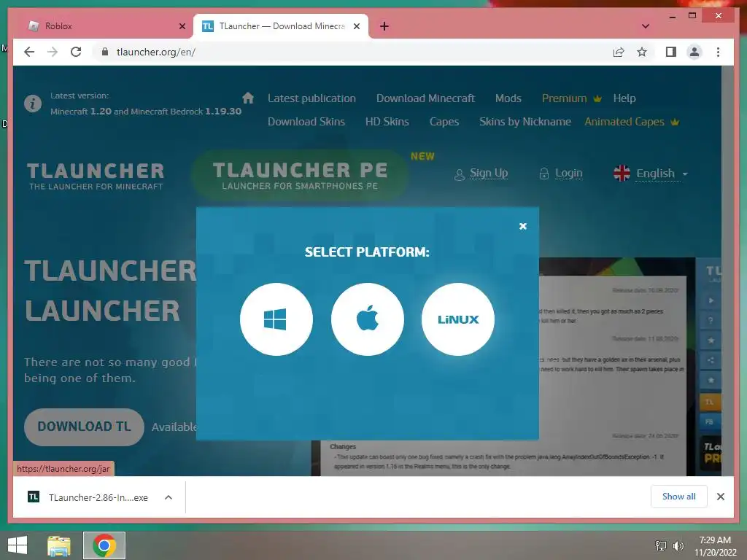Open Download Minecraft menu item
Viewport: 747px width, 560px height.
(x=425, y=98)
